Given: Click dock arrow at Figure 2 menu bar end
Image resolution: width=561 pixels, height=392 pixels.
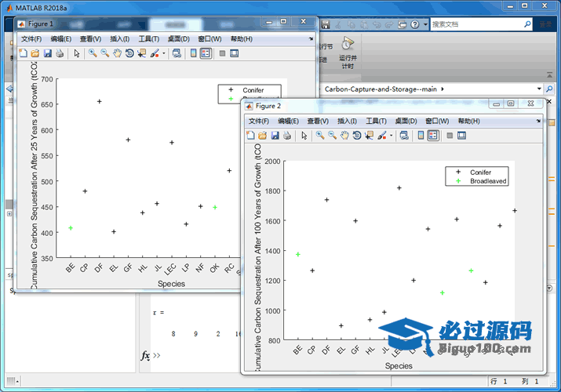Looking at the screenshot, I should (x=538, y=121).
